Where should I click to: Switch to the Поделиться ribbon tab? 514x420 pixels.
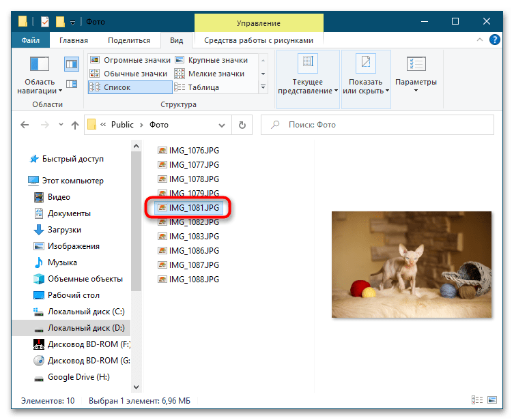pyautogui.click(x=129, y=40)
